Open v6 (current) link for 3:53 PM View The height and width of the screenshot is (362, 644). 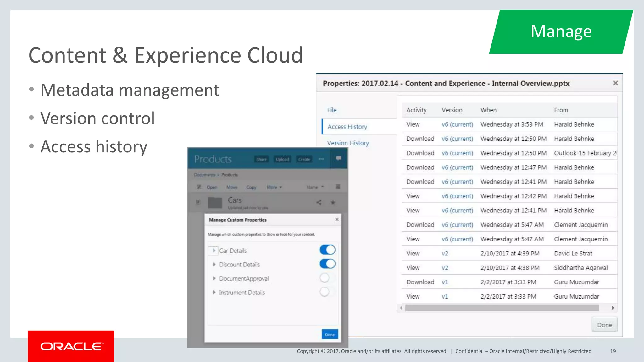coord(457,124)
